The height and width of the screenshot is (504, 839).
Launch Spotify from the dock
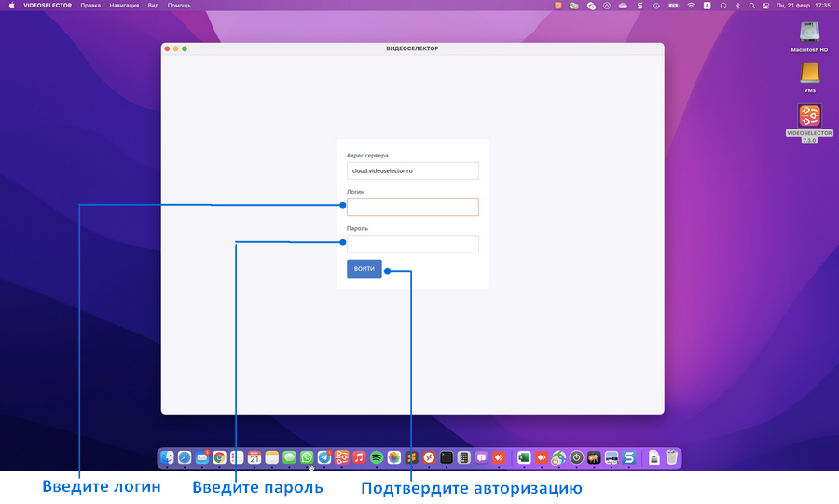click(x=377, y=457)
